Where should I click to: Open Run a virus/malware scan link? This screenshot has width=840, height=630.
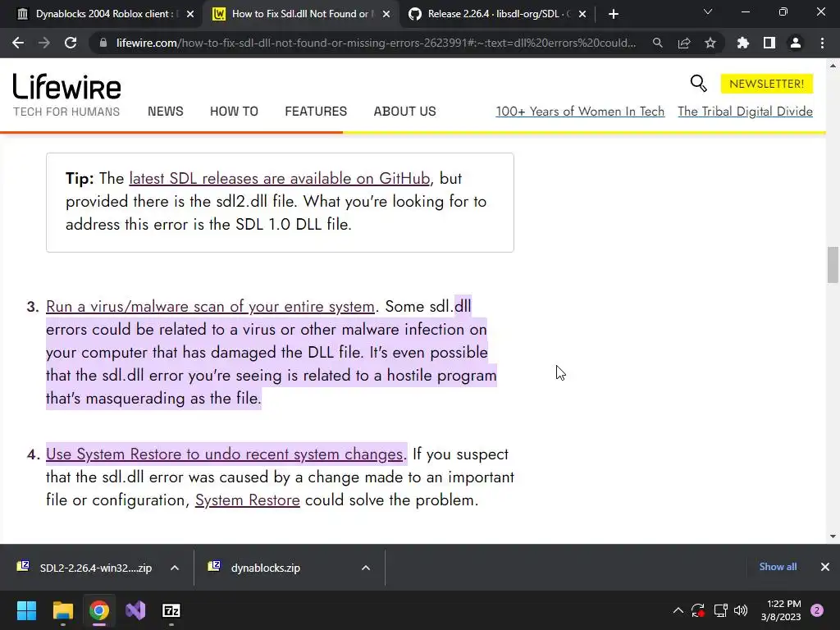click(210, 307)
